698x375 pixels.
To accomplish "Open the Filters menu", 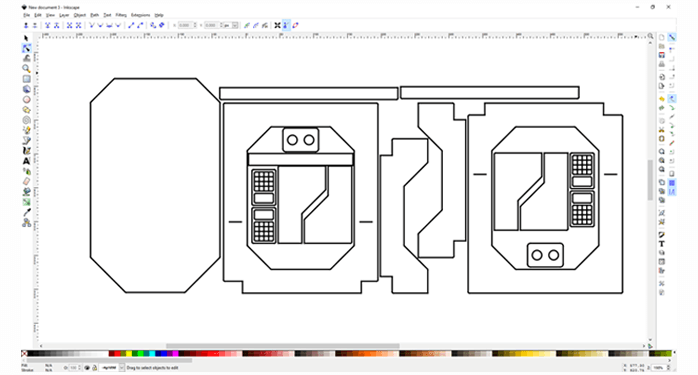I will pyautogui.click(x=121, y=15).
